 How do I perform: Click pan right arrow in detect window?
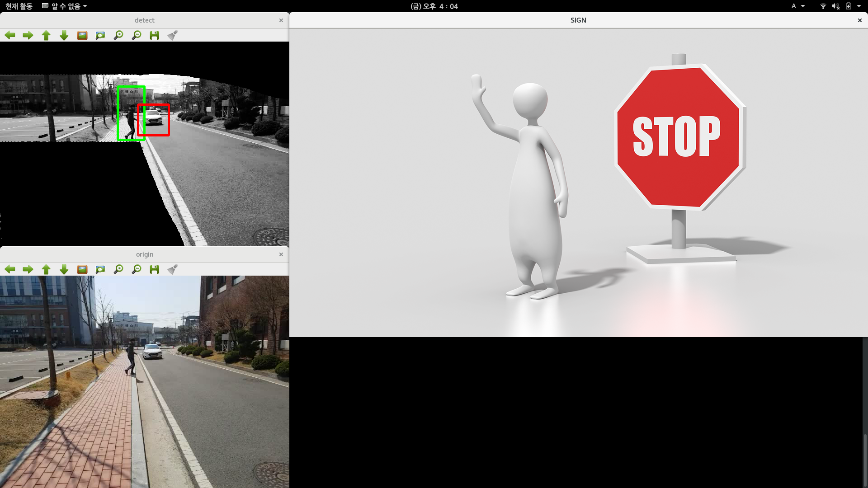(28, 35)
